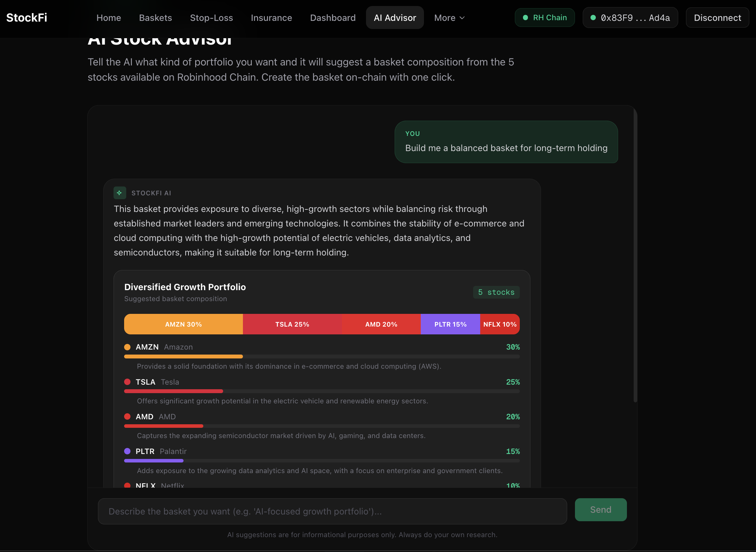Click the green RH Chain status dot
This screenshot has height=552, width=756.
click(x=525, y=18)
